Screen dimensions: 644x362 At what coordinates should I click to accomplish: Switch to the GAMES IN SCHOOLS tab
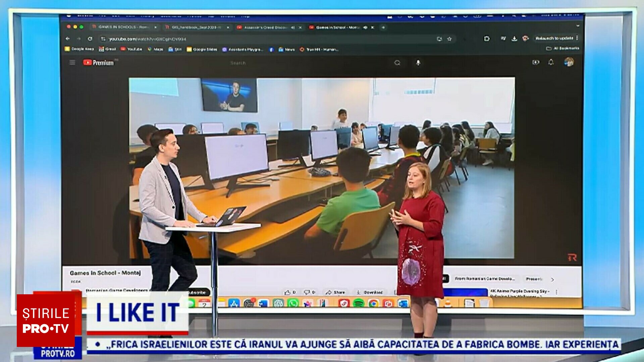point(123,27)
